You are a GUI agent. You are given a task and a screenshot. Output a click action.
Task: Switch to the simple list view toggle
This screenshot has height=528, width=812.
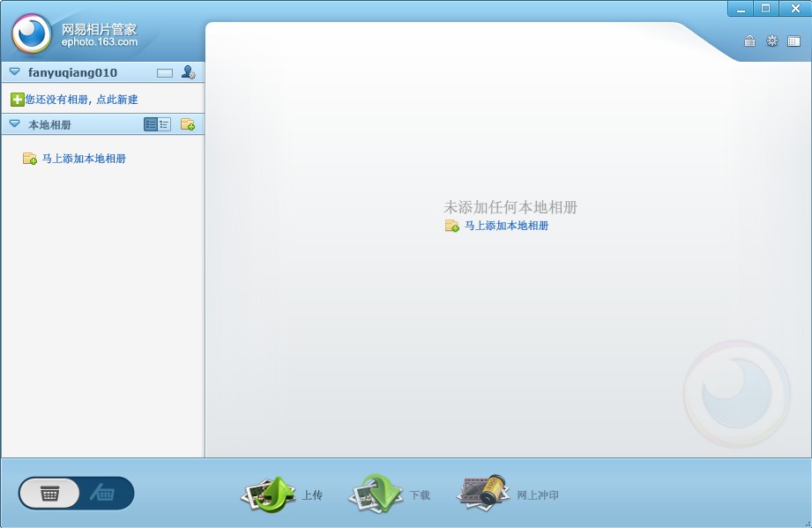tap(165, 124)
